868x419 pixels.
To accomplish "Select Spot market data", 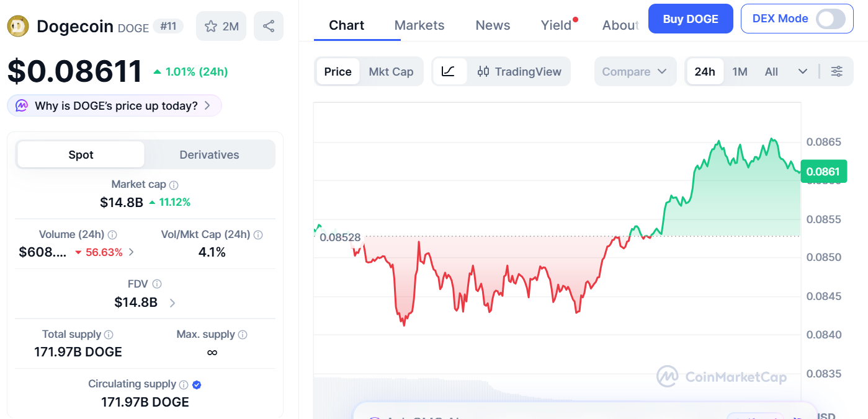I will point(81,154).
